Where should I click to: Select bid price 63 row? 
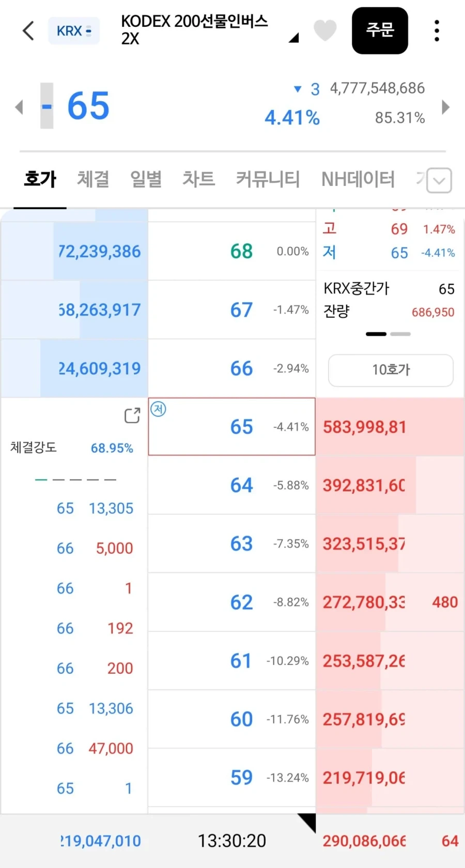click(231, 544)
